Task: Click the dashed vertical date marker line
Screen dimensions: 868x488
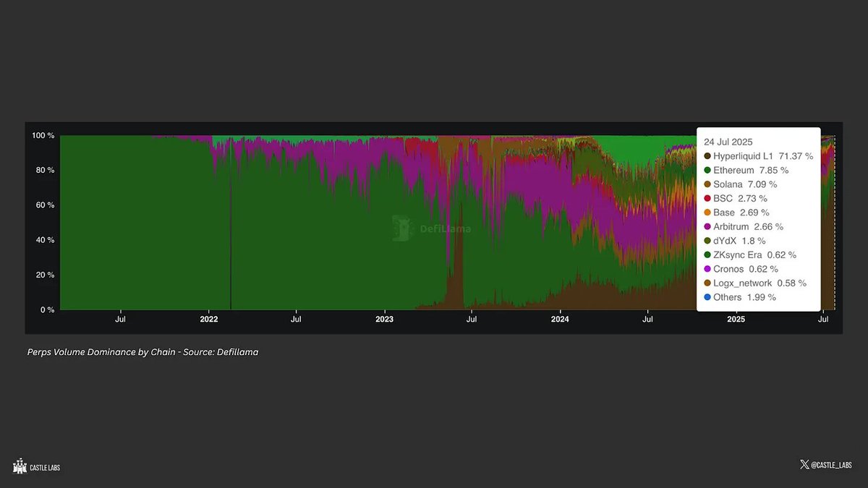Action: [x=833, y=217]
